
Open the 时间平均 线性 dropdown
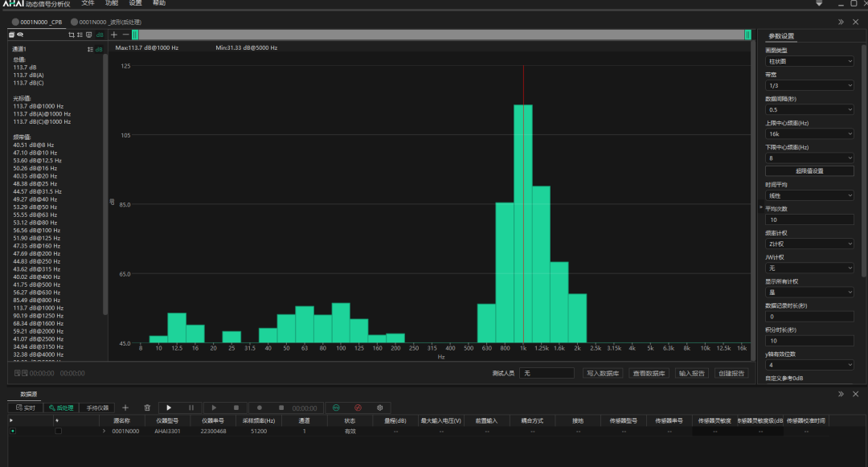pos(809,195)
